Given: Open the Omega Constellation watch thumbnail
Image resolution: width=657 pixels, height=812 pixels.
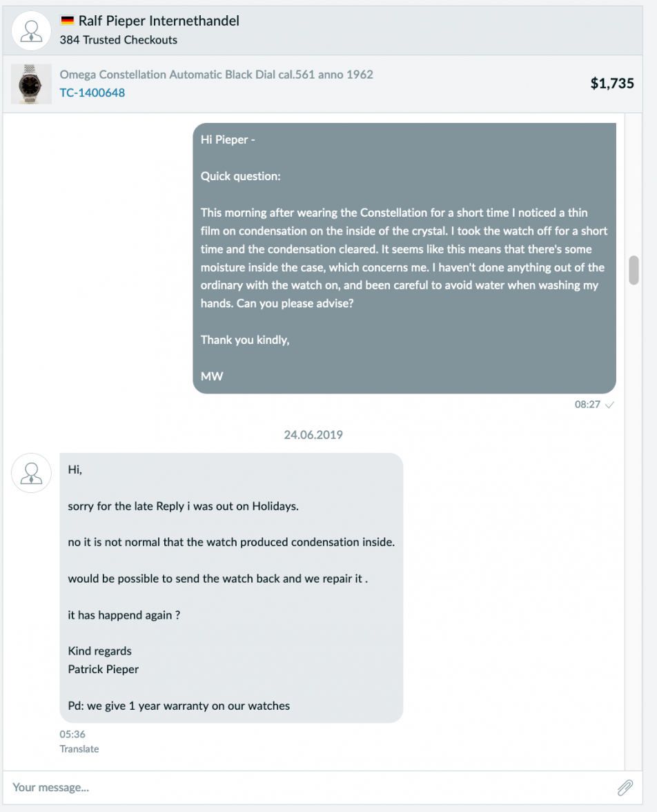Looking at the screenshot, I should click(31, 84).
